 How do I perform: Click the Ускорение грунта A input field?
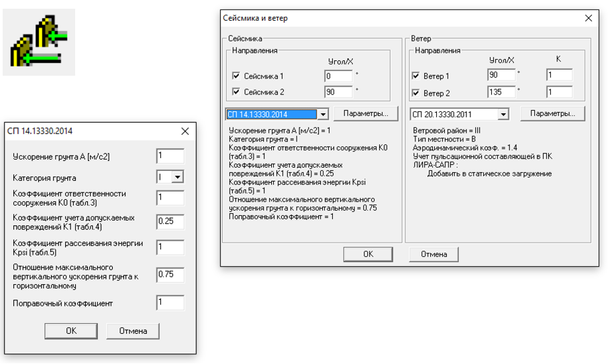tap(170, 156)
